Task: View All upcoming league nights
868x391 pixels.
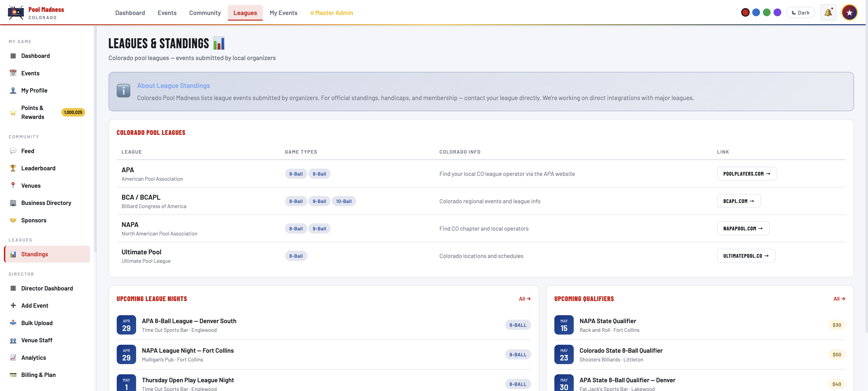Action: pos(525,299)
